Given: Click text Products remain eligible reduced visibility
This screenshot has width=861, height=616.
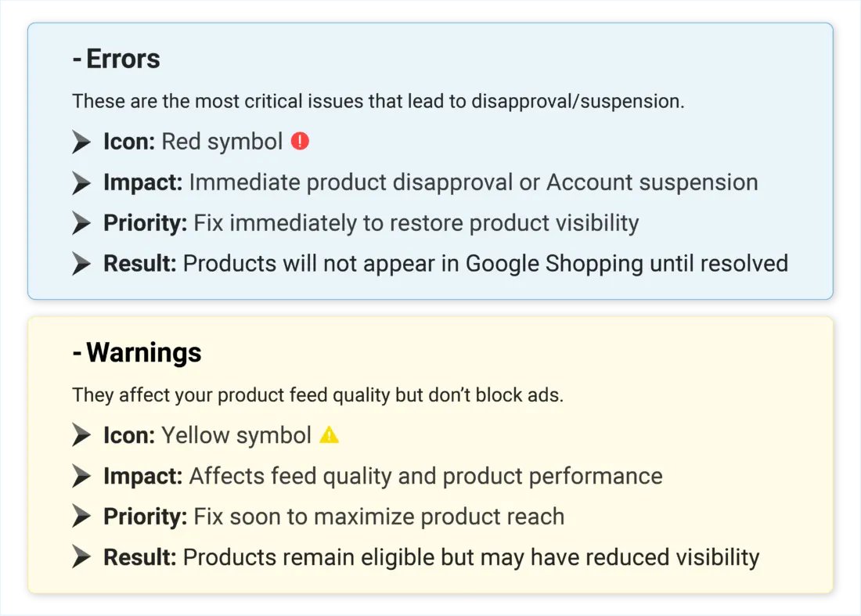Looking at the screenshot, I should click(x=470, y=557).
